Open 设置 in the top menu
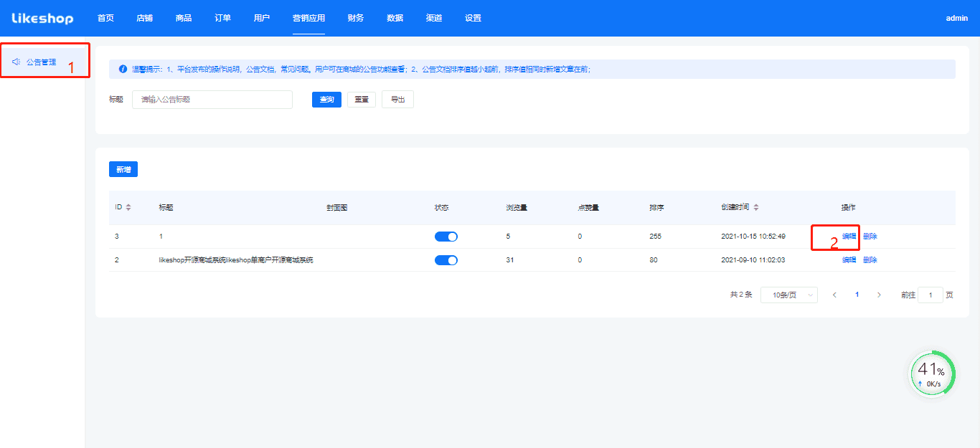Screen dimensions: 980x448 pyautogui.click(x=473, y=18)
